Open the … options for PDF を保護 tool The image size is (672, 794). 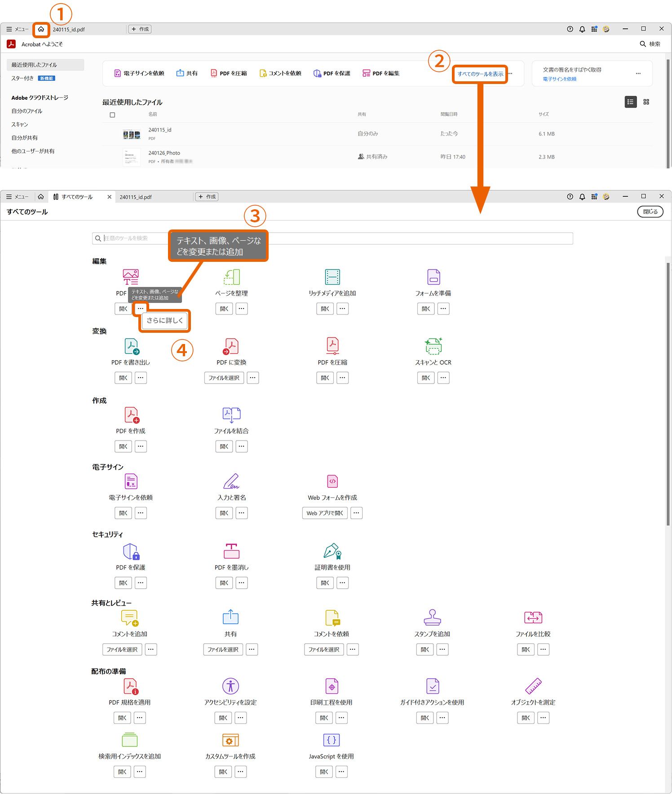point(141,583)
